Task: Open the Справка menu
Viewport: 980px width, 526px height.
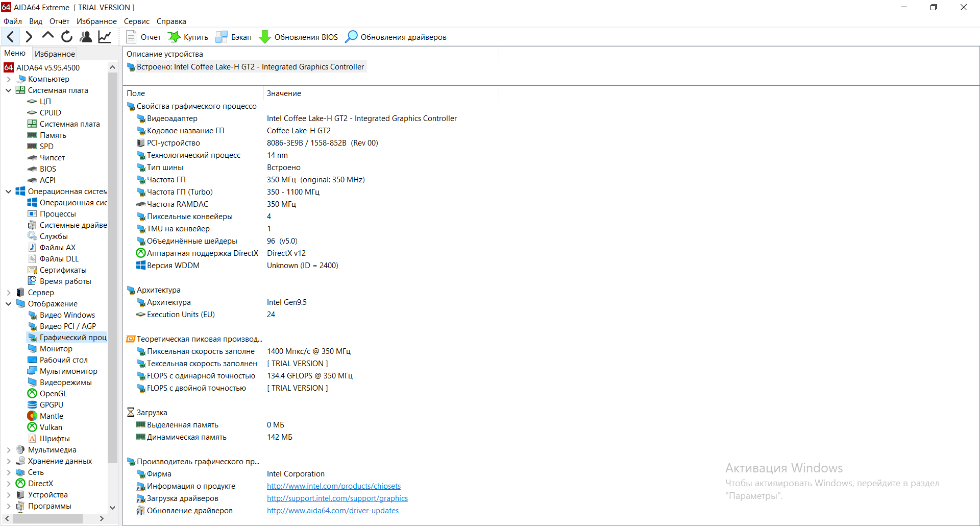Action: (x=171, y=21)
